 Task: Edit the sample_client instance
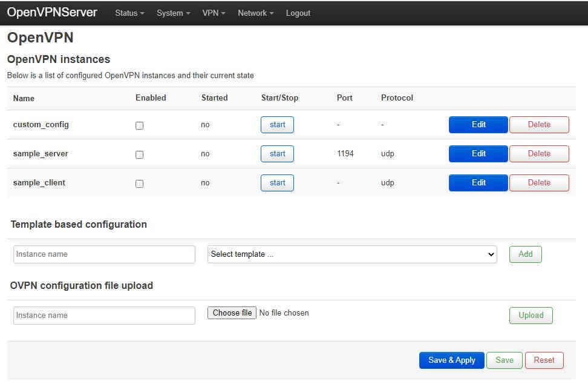478,183
